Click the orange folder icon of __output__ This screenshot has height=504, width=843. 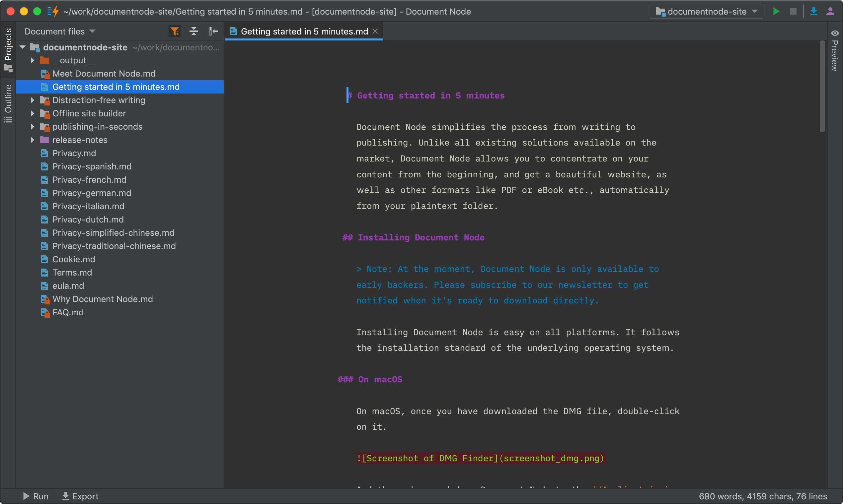(x=44, y=60)
